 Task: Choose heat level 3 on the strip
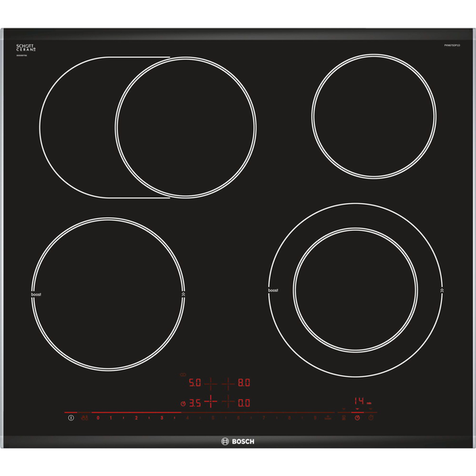pos(162,418)
